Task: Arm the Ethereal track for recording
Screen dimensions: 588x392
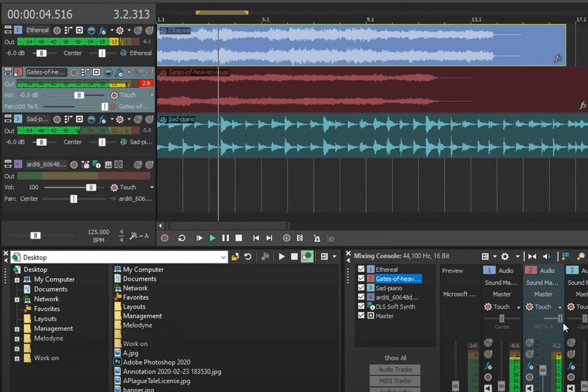Action: point(57,29)
